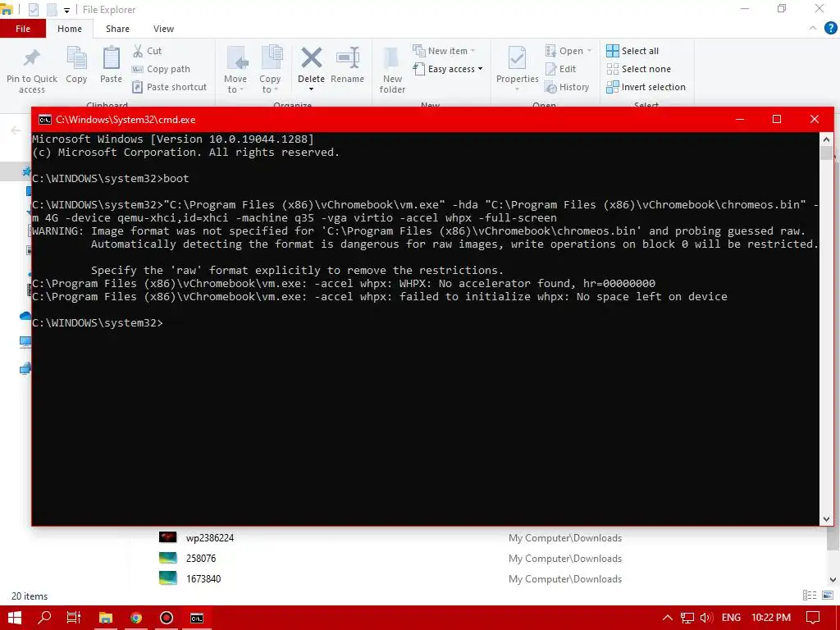This screenshot has height=630, width=840.
Task: Expand the Open dropdown arrow
Action: [x=589, y=51]
